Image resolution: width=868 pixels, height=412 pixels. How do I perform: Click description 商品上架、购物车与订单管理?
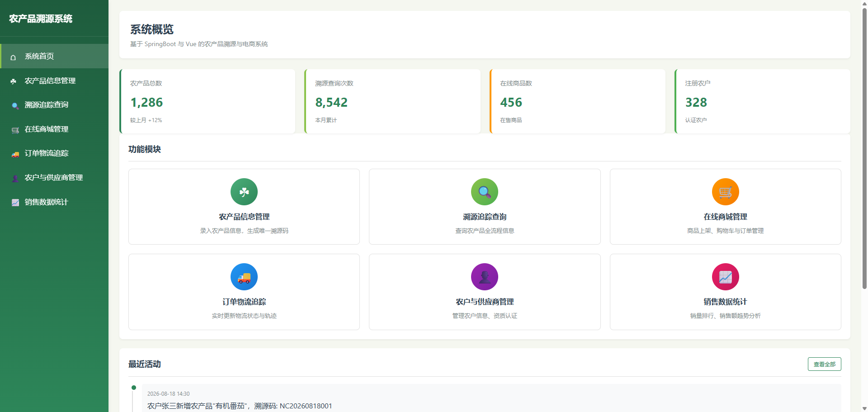[x=726, y=231]
